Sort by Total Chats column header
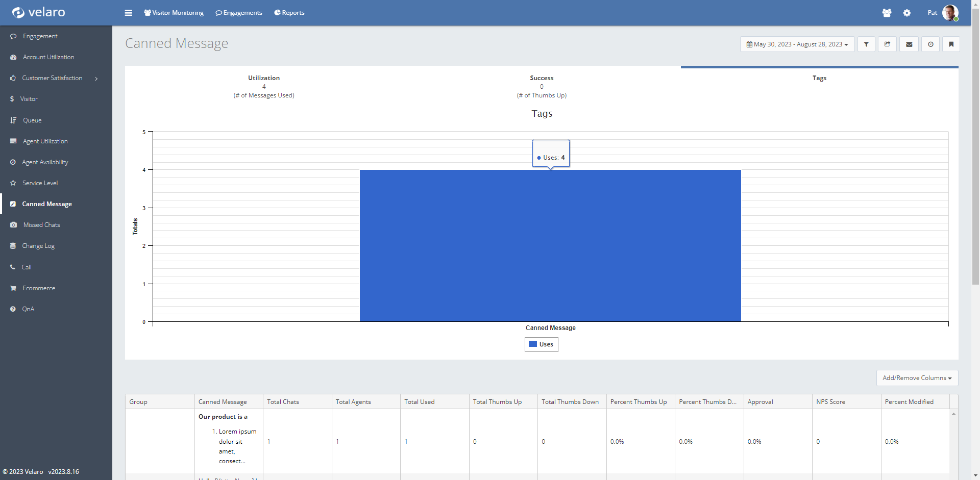 pyautogui.click(x=283, y=402)
